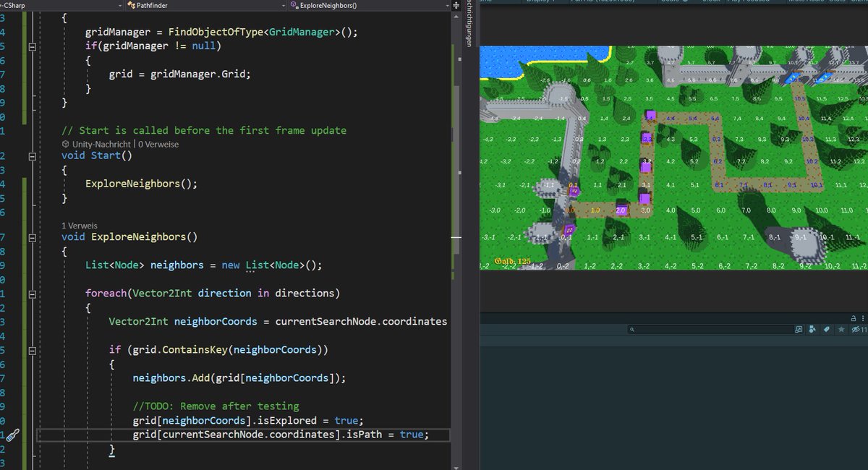Collapse the if grid.ContainsKey block
Image resolution: width=868 pixels, height=470 pixels.
(31, 350)
